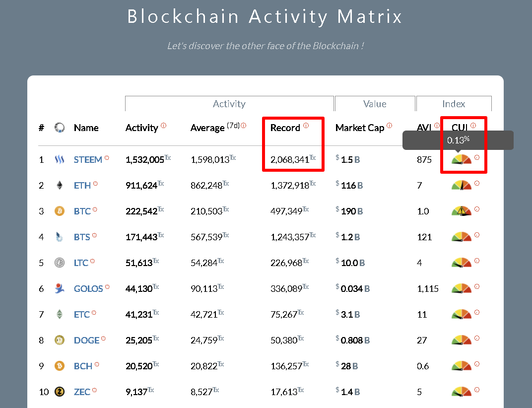Click the info icon next to Record header
Viewport: 532px width, 408px height.
[x=306, y=126]
